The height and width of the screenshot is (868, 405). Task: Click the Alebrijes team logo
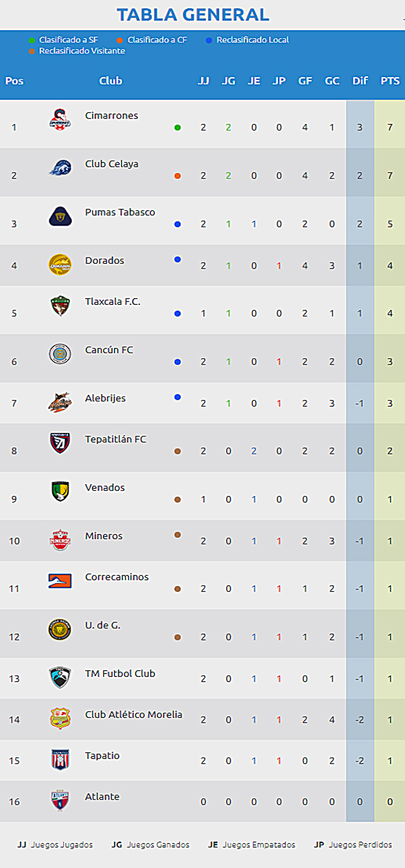[60, 402]
